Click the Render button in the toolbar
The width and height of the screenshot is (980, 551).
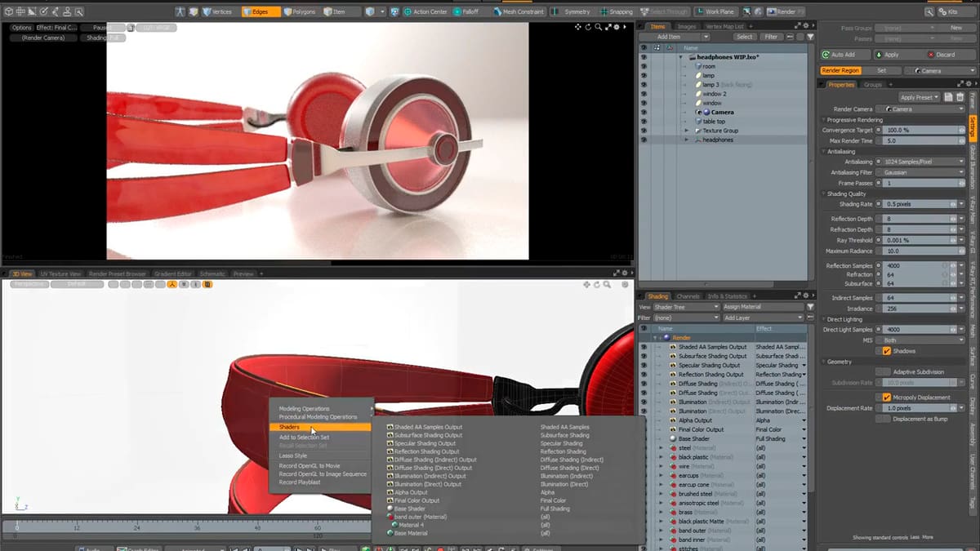point(786,11)
